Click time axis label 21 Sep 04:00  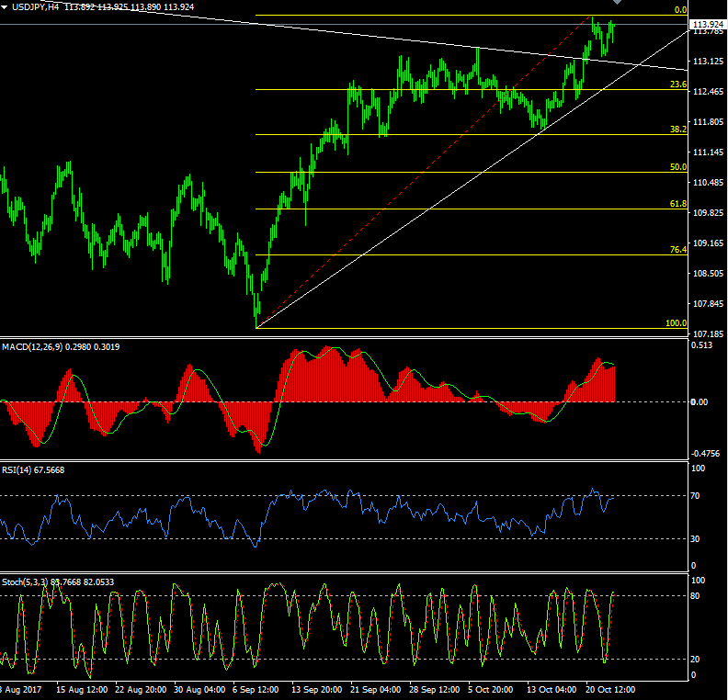pyautogui.click(x=376, y=689)
